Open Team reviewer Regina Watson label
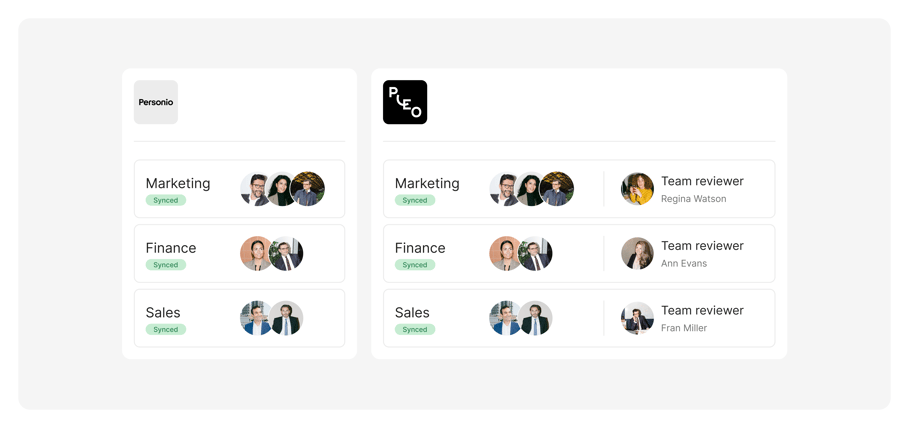909x428 pixels. point(702,189)
